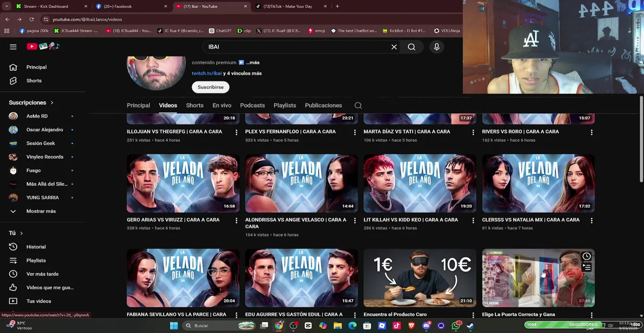The height and width of the screenshot is (333, 644).
Task: Play GERO ARIAS VS VIRUZZ thumbnail
Action: click(x=183, y=184)
